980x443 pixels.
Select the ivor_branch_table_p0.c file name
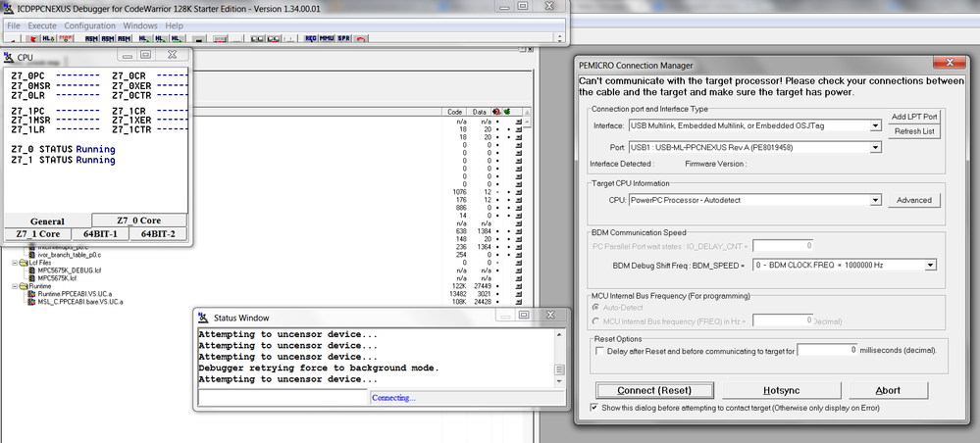click(x=70, y=255)
